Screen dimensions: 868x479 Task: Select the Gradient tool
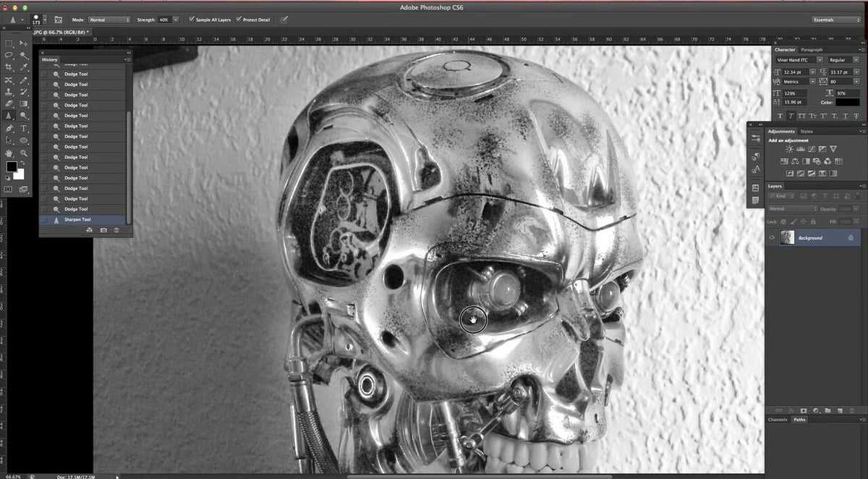click(x=24, y=103)
